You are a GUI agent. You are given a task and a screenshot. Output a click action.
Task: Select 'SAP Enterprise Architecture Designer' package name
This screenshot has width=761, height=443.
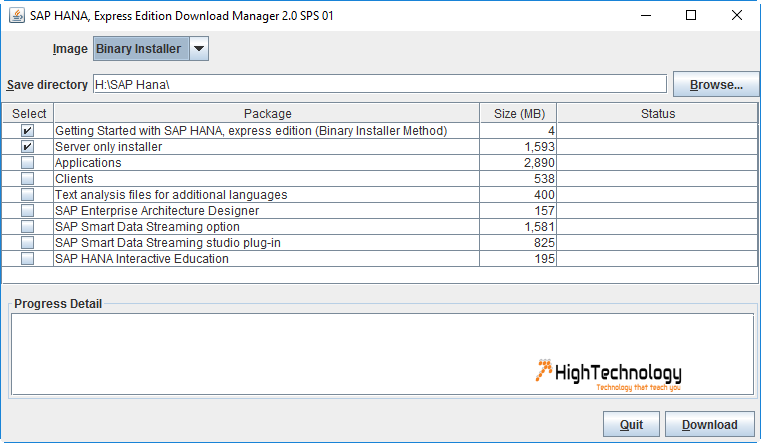pyautogui.click(x=157, y=211)
